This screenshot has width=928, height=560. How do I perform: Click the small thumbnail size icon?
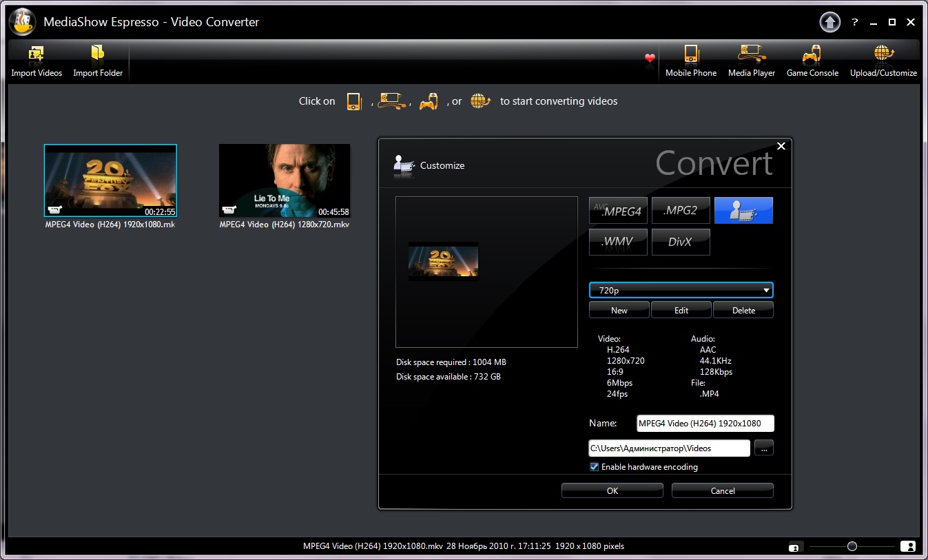point(794,547)
